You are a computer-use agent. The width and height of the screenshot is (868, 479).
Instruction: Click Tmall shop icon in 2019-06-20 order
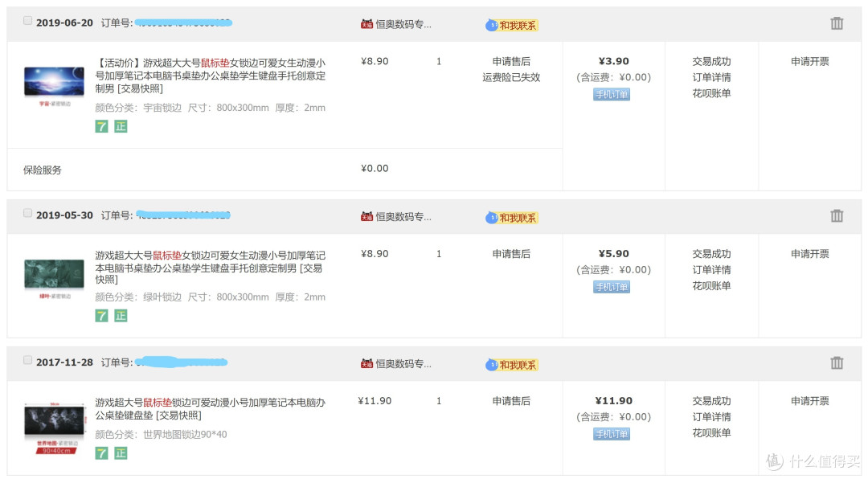pyautogui.click(x=366, y=24)
